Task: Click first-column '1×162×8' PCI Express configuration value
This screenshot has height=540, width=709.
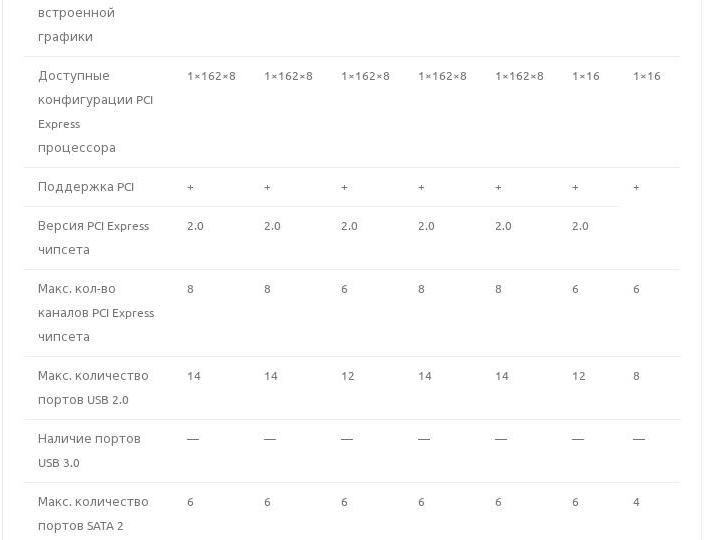Action: pyautogui.click(x=211, y=76)
